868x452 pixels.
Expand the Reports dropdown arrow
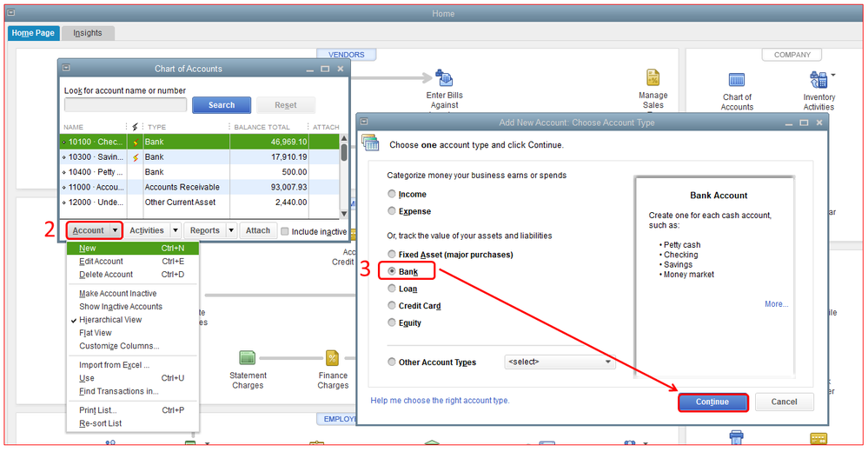[x=231, y=230]
